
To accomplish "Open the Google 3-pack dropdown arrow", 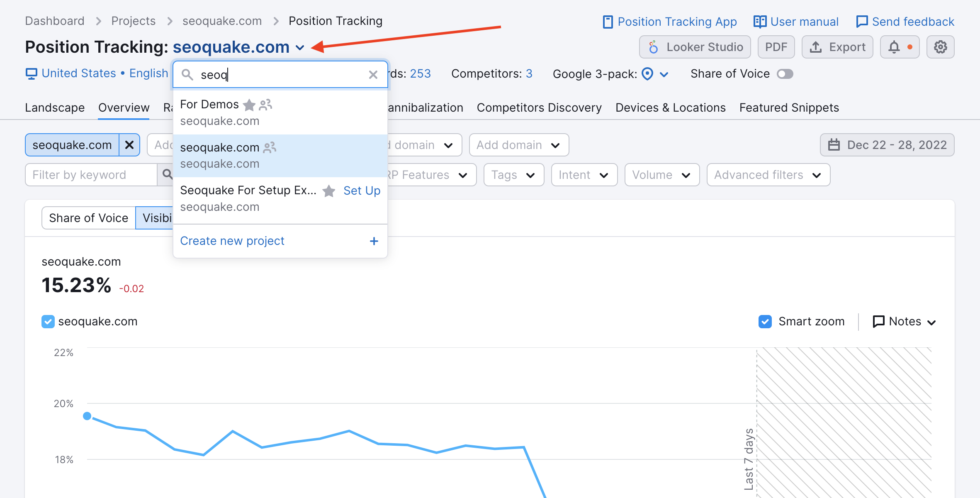I will point(664,74).
